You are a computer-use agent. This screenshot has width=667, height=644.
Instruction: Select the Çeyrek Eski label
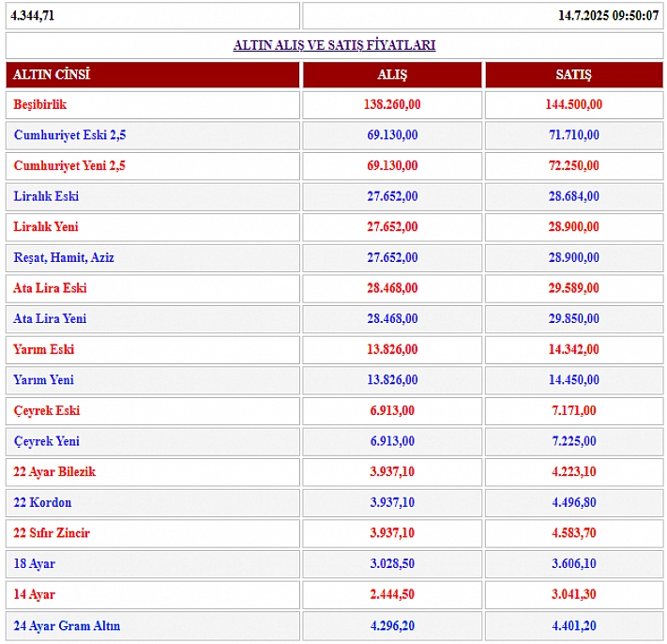pos(47,411)
